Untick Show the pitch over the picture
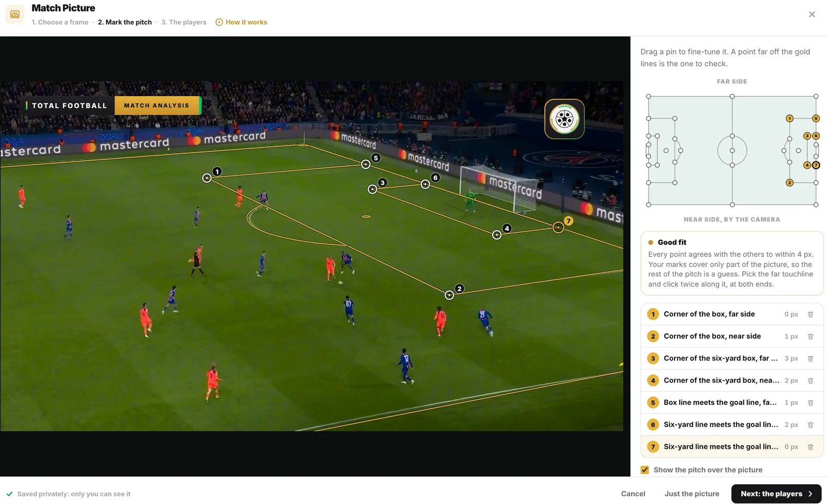827x504 pixels. (645, 470)
